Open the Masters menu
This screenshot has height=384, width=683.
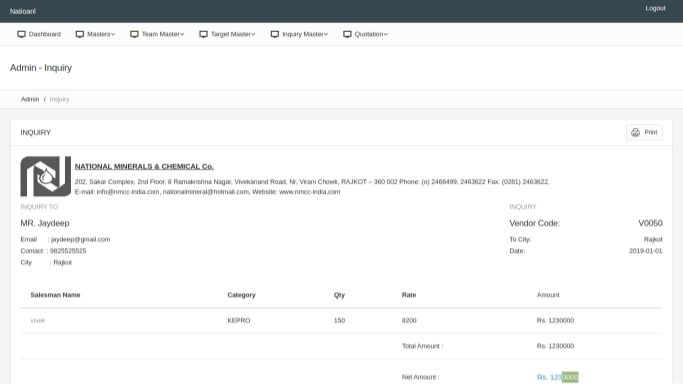pos(95,34)
